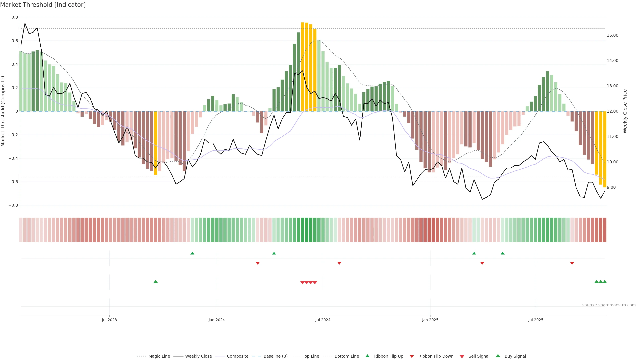This screenshot has height=362, width=644.
Task: Click the Weekly Close Price axis title
Action: click(625, 111)
